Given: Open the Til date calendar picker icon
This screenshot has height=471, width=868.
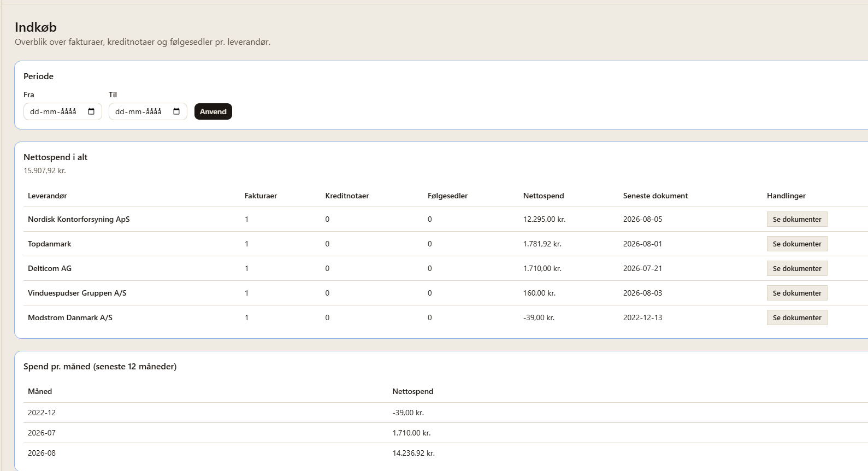Looking at the screenshot, I should 176,111.
